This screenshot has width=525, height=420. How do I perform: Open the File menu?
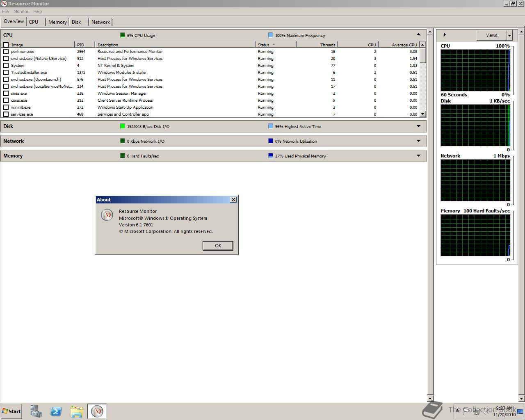click(x=5, y=11)
